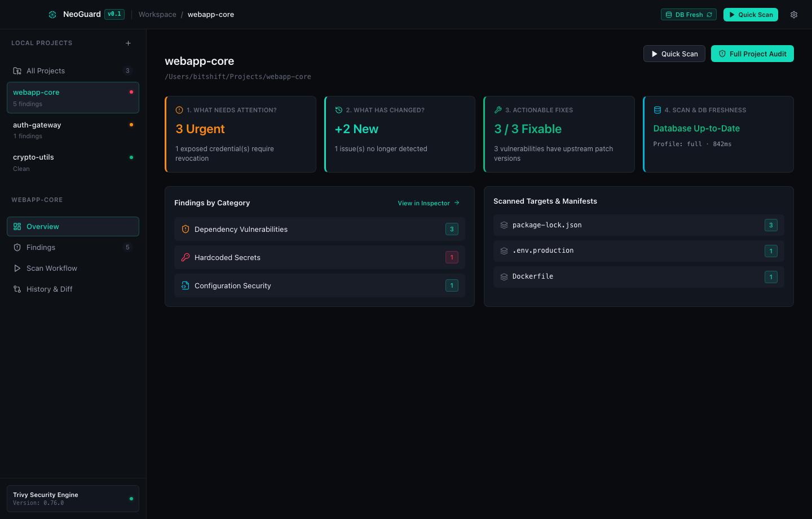Select the crypto-utils project
Image resolution: width=812 pixels, height=519 pixels.
tap(73, 162)
